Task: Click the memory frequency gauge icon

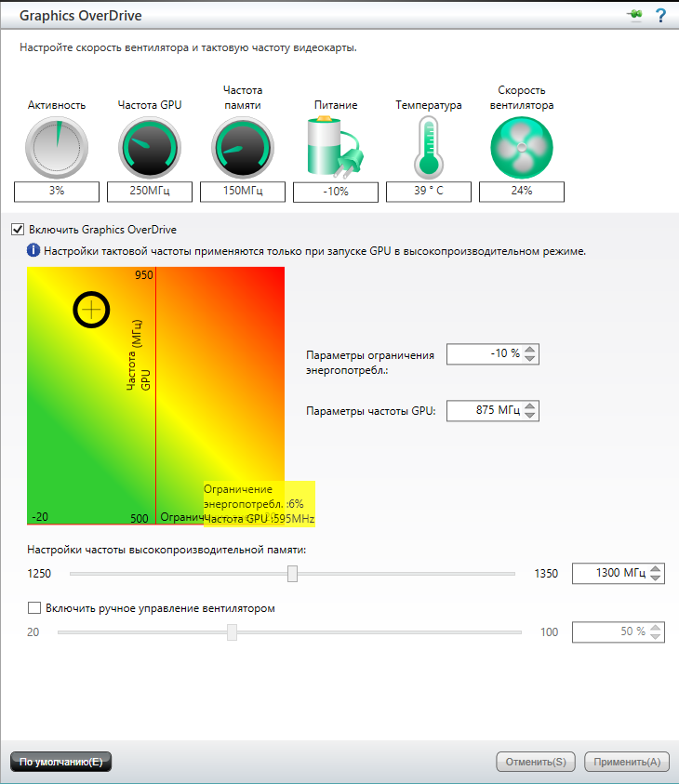Action: [243, 148]
